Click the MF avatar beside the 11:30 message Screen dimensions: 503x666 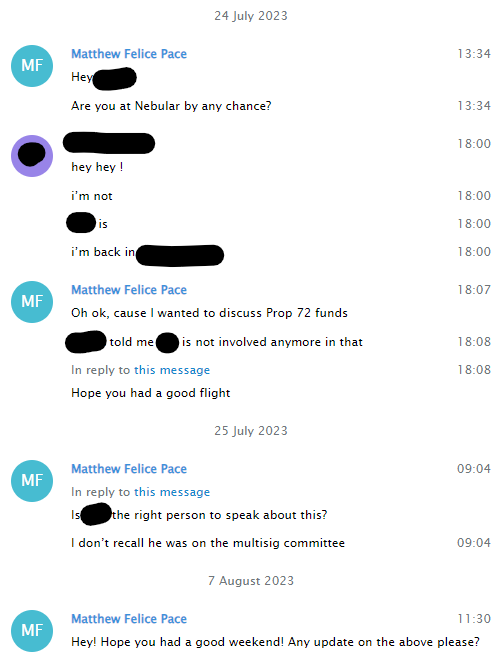(x=32, y=631)
